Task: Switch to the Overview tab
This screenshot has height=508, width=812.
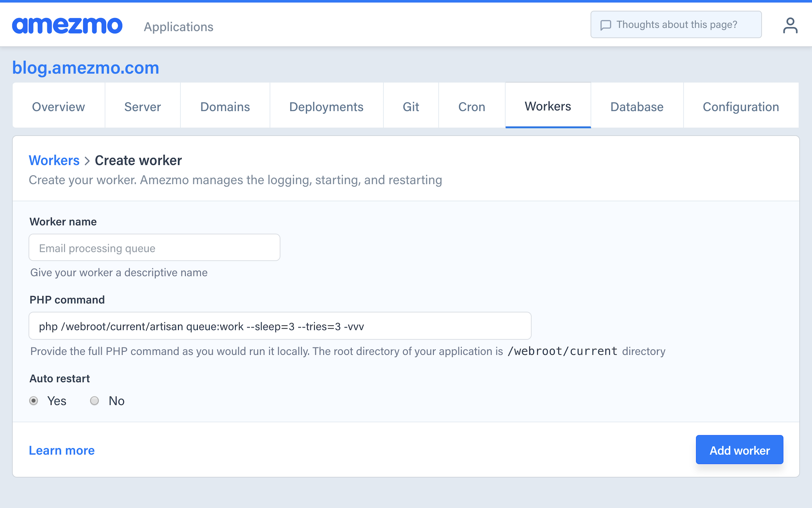Action: tap(58, 107)
